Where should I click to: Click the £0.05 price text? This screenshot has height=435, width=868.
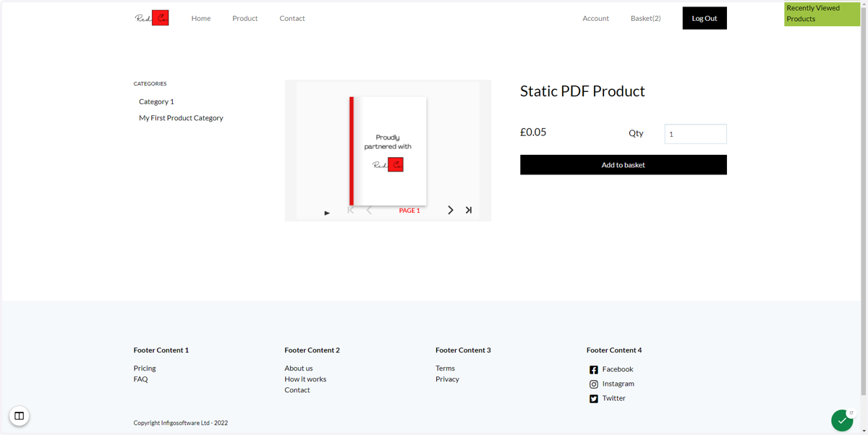533,132
